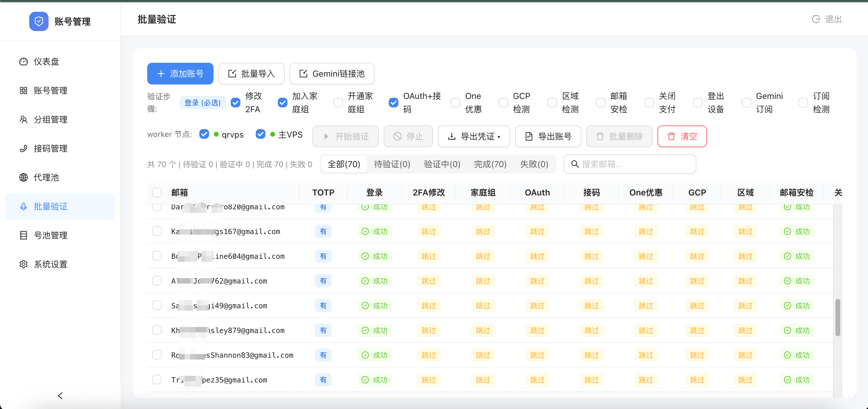Click the 批量验证 rocket icon
The height and width of the screenshot is (409, 868).
tap(24, 207)
